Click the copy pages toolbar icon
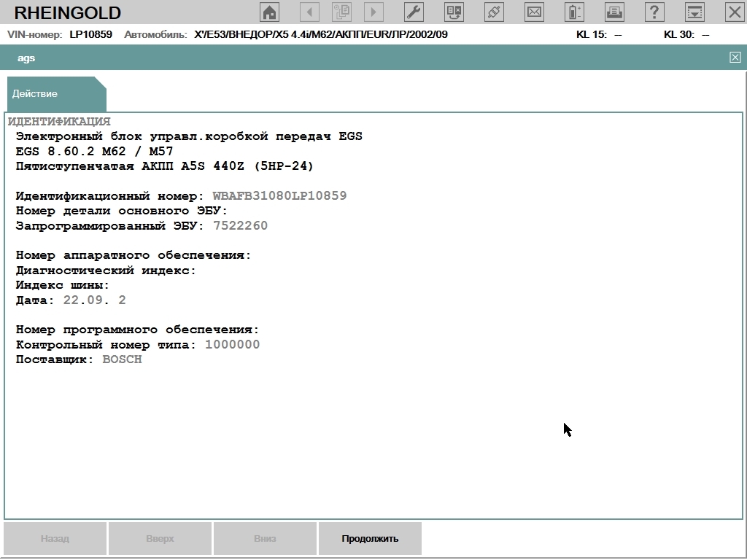 point(341,12)
